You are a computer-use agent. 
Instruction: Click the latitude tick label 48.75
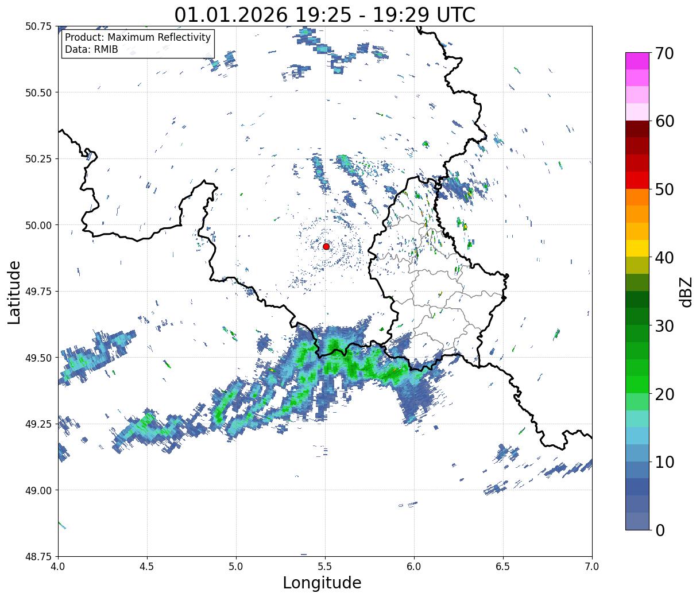coord(38,556)
